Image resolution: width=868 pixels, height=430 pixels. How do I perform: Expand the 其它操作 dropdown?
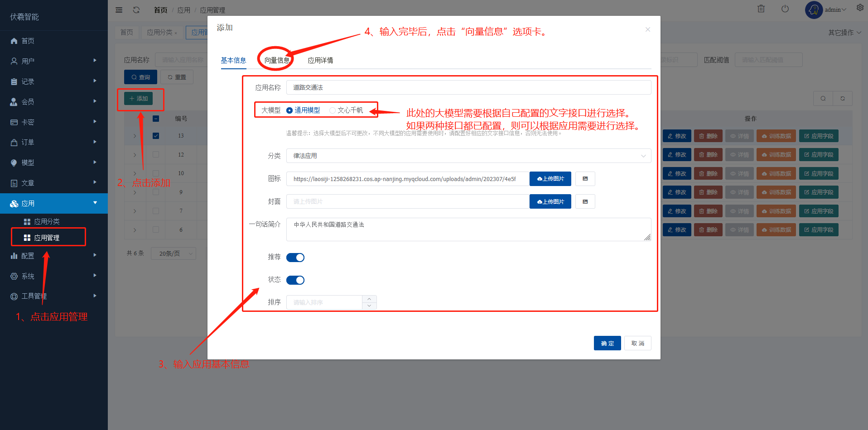[844, 33]
